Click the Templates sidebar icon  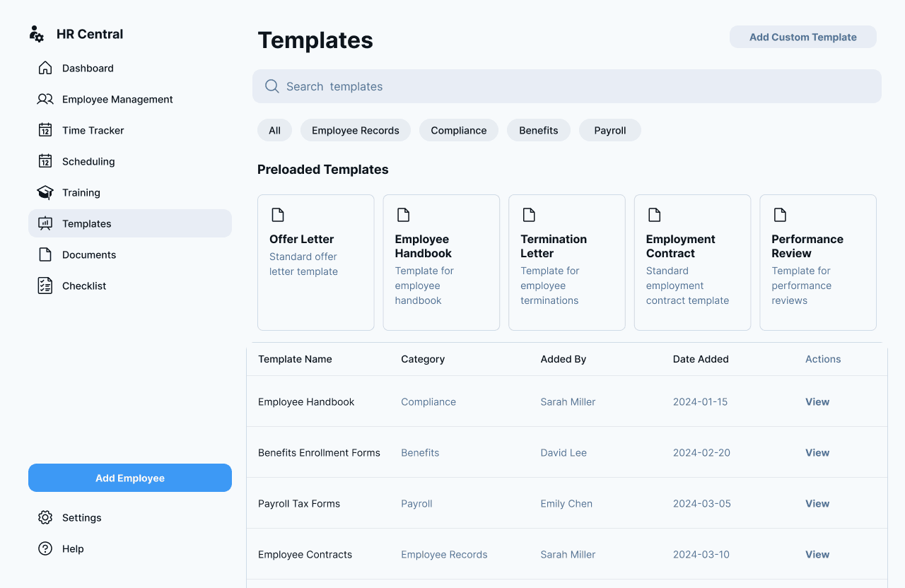(x=45, y=223)
